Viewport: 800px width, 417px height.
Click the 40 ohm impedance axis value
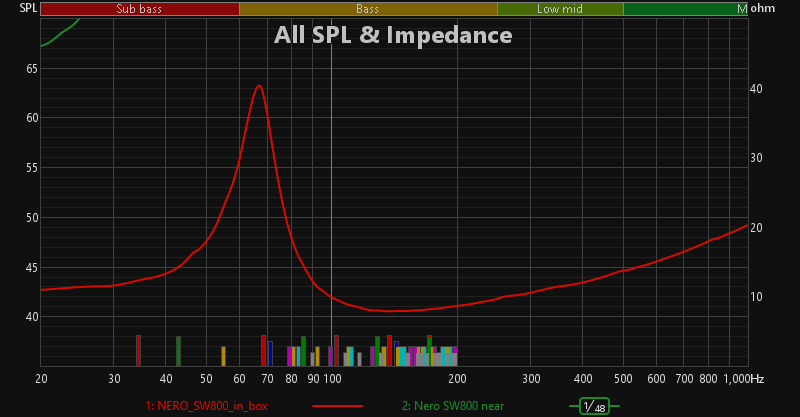coord(756,89)
